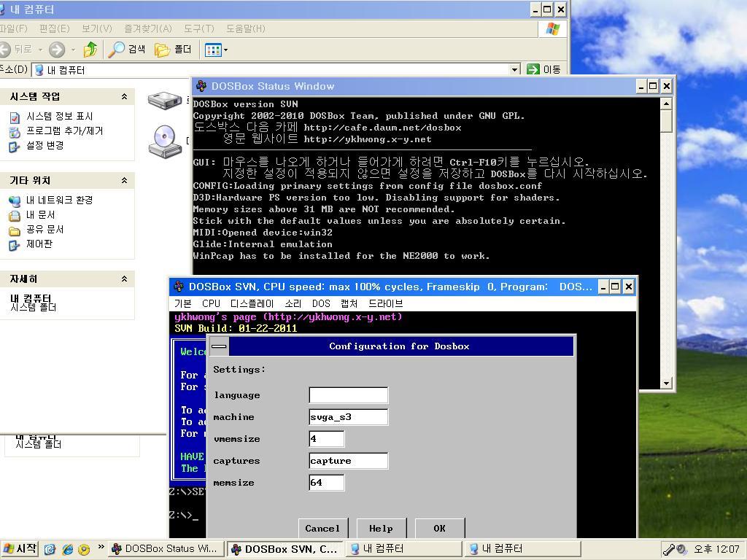This screenshot has height=560, width=747.
Task: Click the Search (검색) toolbar icon
Action: (127, 50)
